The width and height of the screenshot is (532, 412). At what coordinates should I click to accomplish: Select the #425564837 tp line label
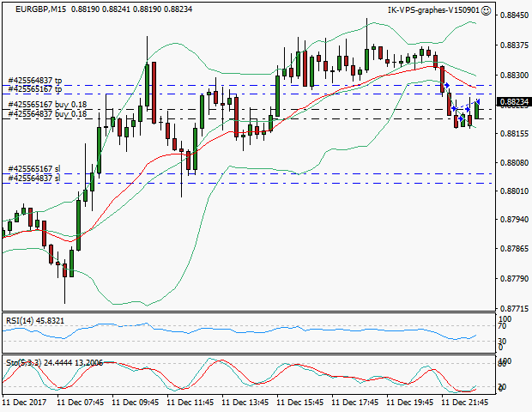(x=35, y=81)
